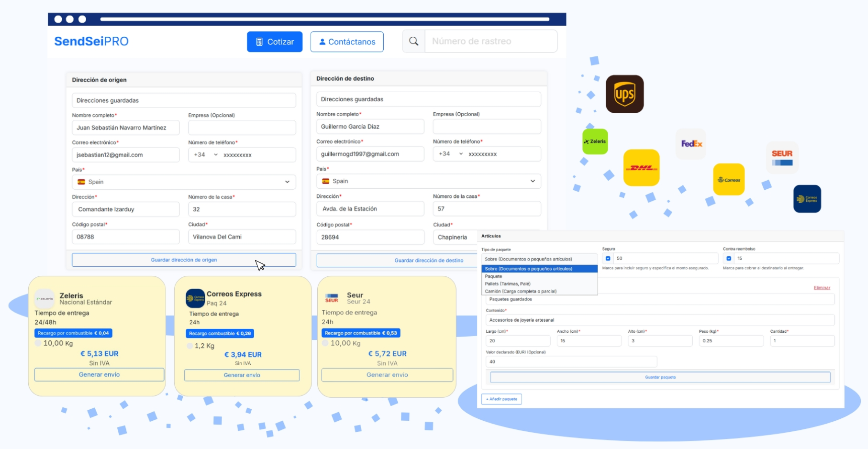Select the Zeleris 10,00 Kg radio option
Viewport: 868px width, 449px height.
(38, 343)
